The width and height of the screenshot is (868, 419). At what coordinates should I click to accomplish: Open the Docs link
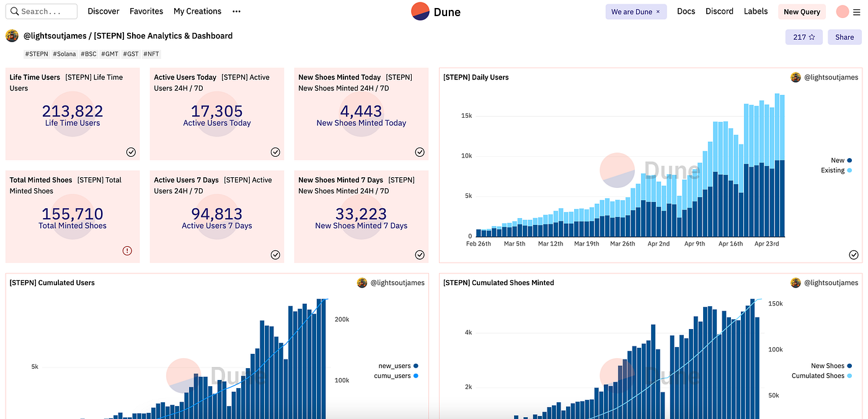pos(686,11)
